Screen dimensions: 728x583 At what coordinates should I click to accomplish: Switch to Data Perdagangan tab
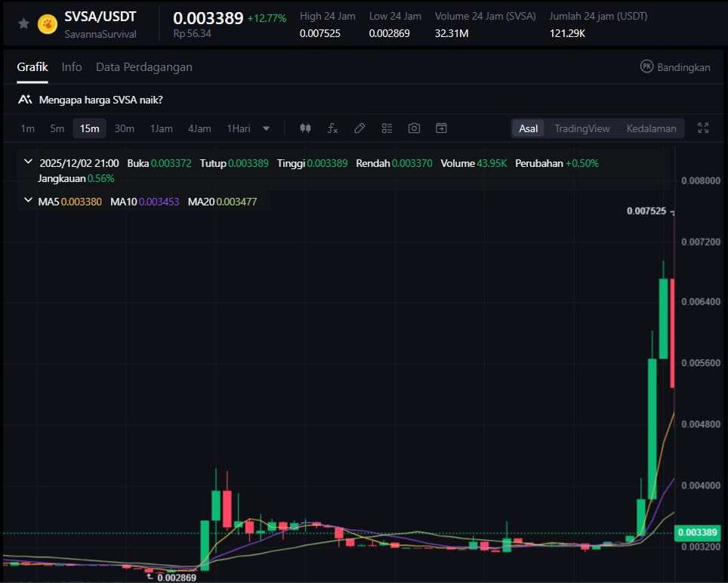[x=143, y=67]
